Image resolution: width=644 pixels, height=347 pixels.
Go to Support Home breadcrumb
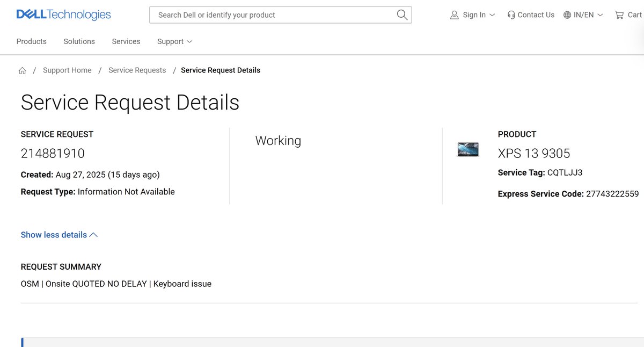tap(67, 70)
